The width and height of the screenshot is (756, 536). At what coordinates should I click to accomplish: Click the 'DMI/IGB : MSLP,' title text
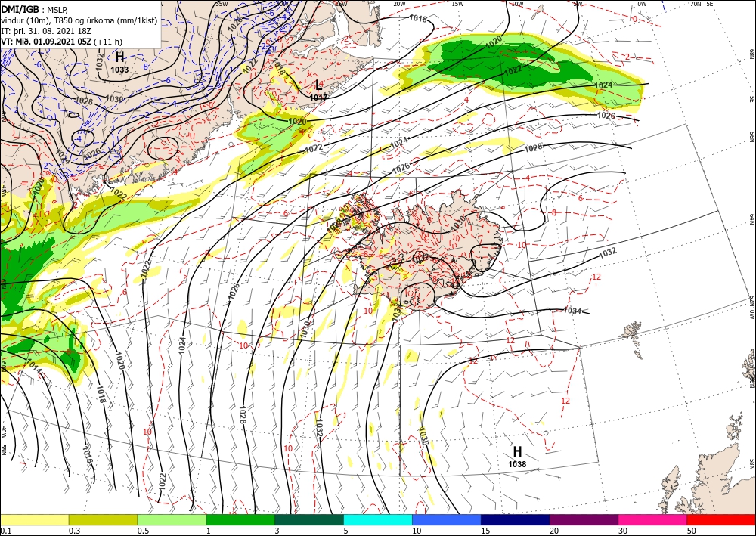(x=34, y=10)
